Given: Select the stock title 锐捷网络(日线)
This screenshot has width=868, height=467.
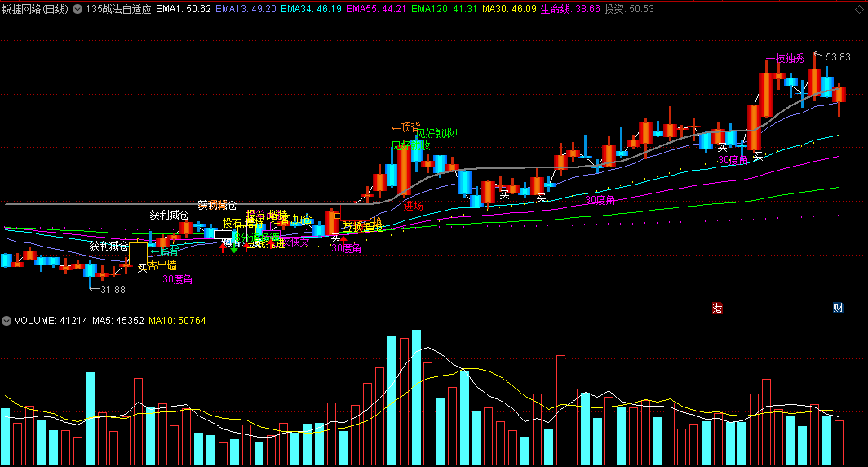Looking at the screenshot, I should tap(35, 9).
